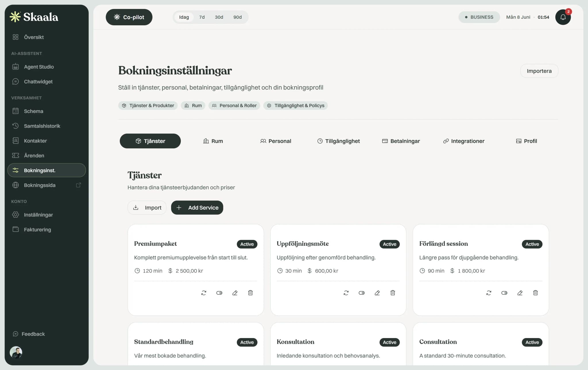Select the 90d time range
This screenshot has height=370, width=588.
(237, 17)
